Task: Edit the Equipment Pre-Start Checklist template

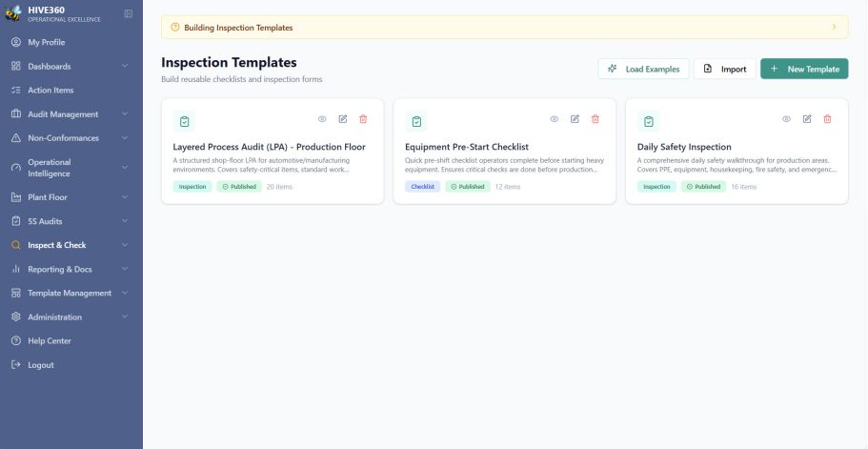Action: 575,119
